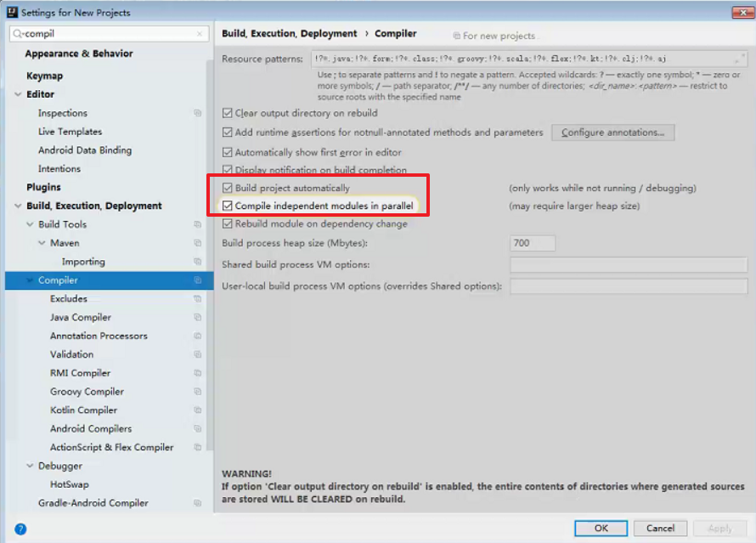Select Excludes under Compiler

pos(69,298)
